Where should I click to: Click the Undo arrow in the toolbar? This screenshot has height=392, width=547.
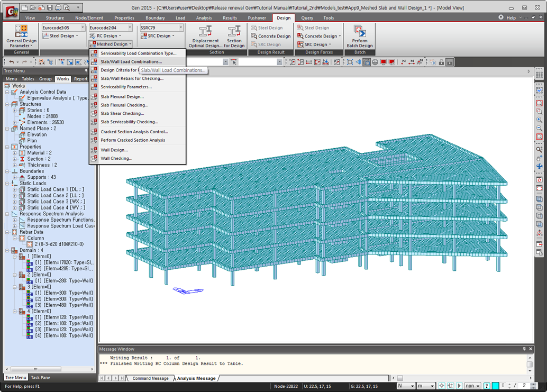[x=12, y=62]
